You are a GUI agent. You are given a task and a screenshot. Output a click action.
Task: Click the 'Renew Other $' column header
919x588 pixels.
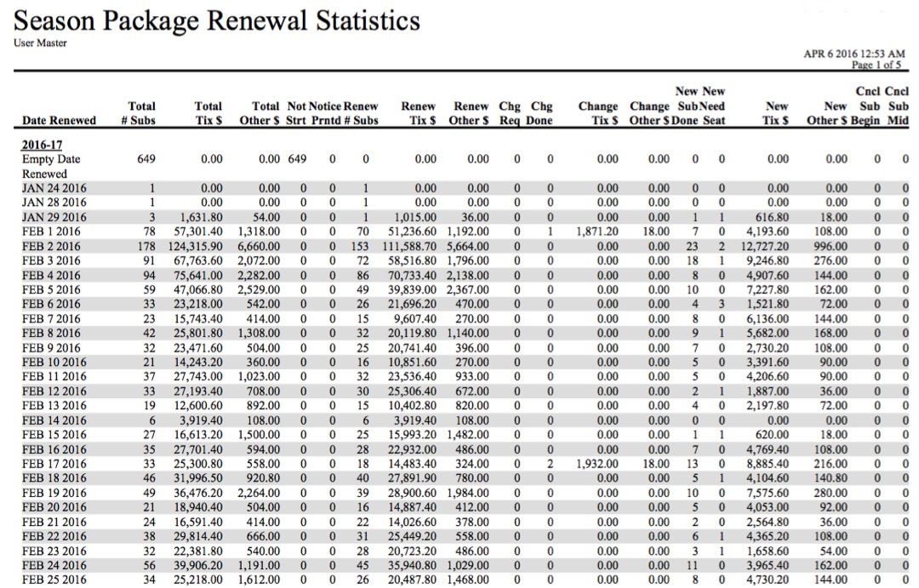coord(468,113)
